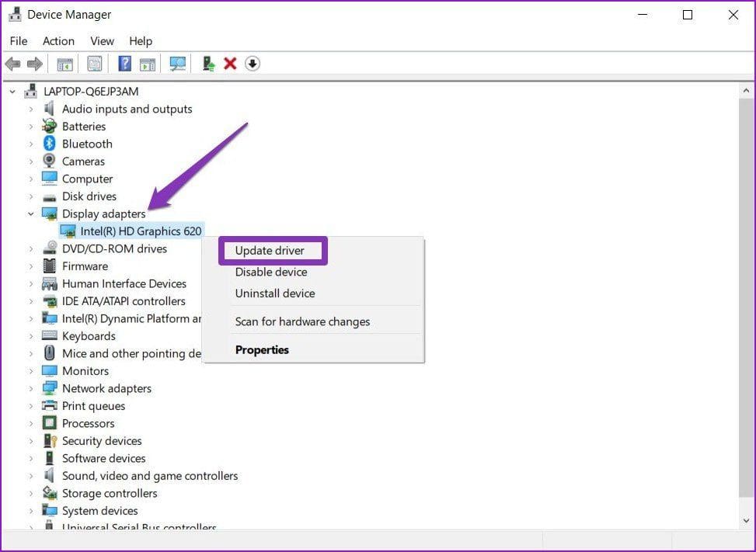The width and height of the screenshot is (756, 552).
Task: Click the Update device driver toolbar icon
Action: click(209, 64)
